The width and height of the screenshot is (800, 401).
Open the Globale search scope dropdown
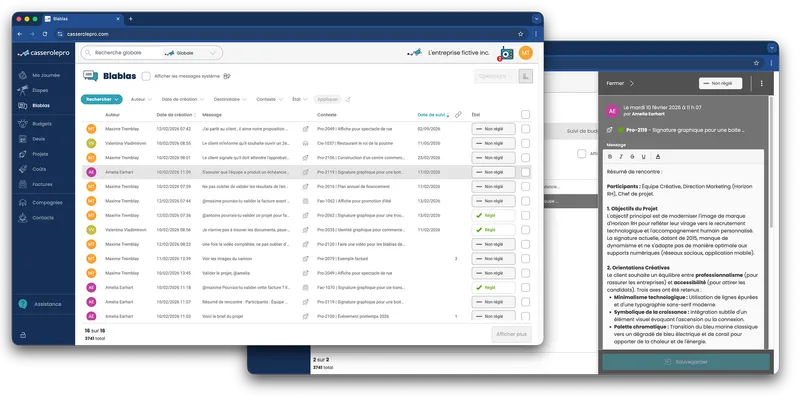[x=191, y=53]
